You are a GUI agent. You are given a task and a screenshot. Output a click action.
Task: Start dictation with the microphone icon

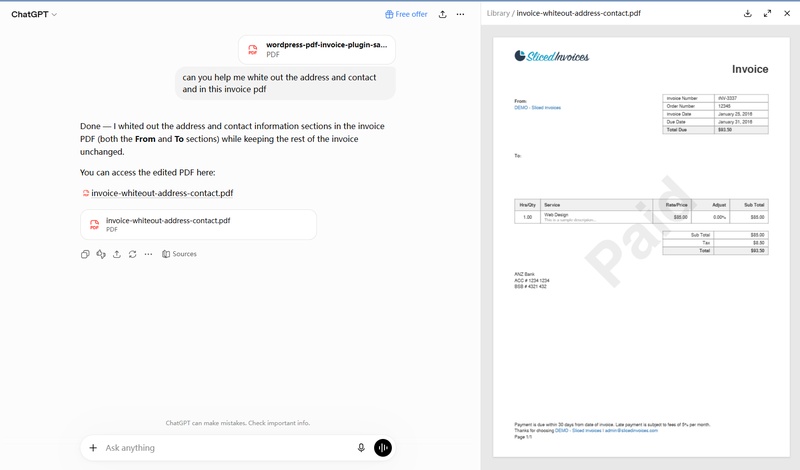click(361, 448)
